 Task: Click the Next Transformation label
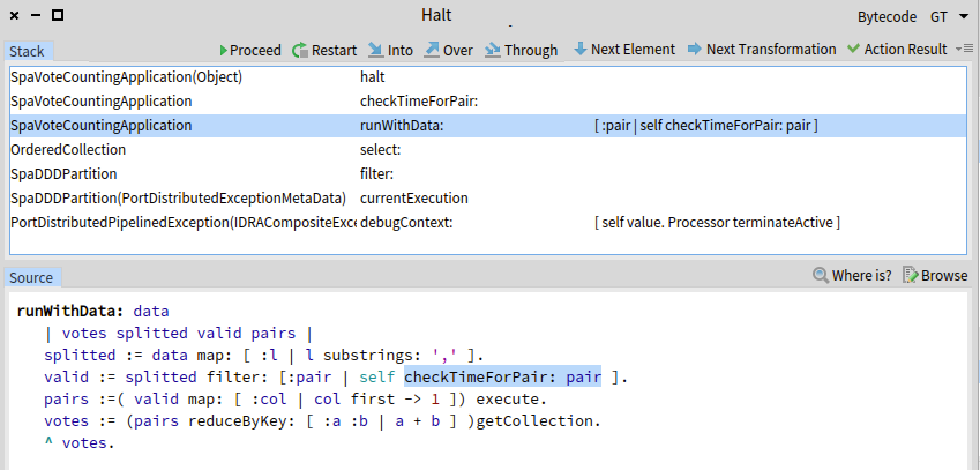pyautogui.click(x=770, y=49)
